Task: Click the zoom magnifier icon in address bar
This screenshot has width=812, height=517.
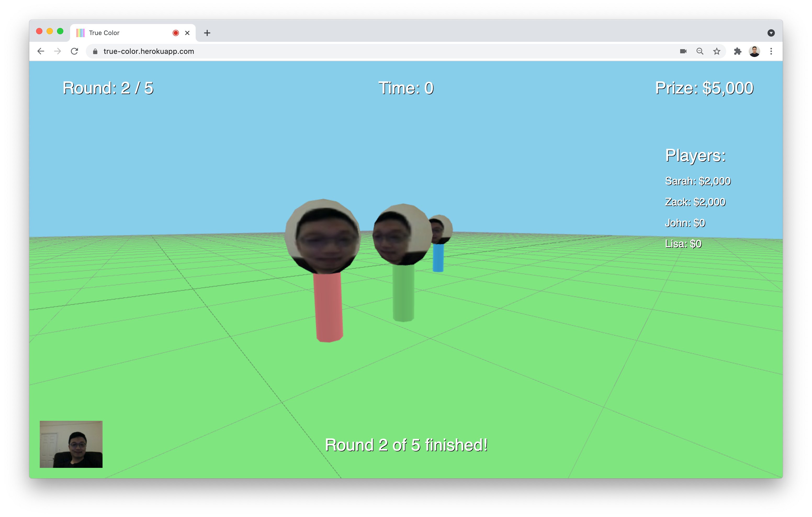Action: pyautogui.click(x=700, y=51)
